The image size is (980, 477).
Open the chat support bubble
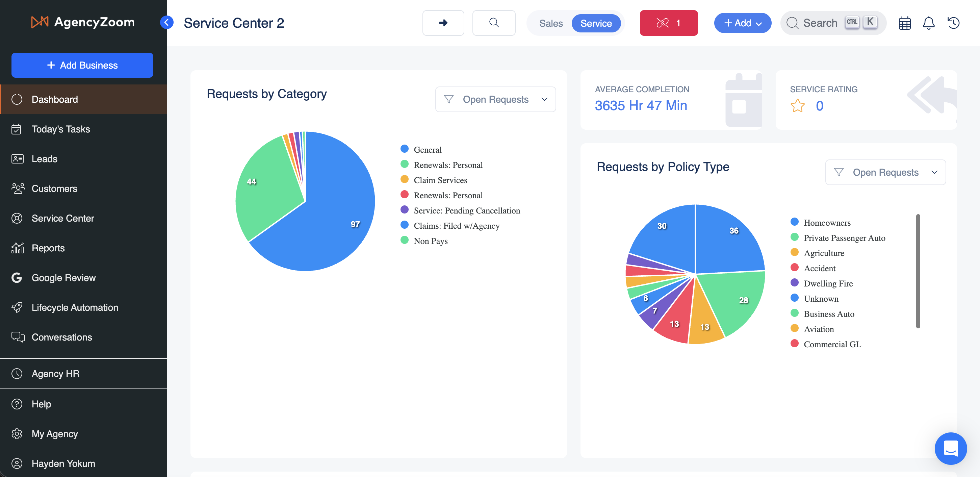950,448
